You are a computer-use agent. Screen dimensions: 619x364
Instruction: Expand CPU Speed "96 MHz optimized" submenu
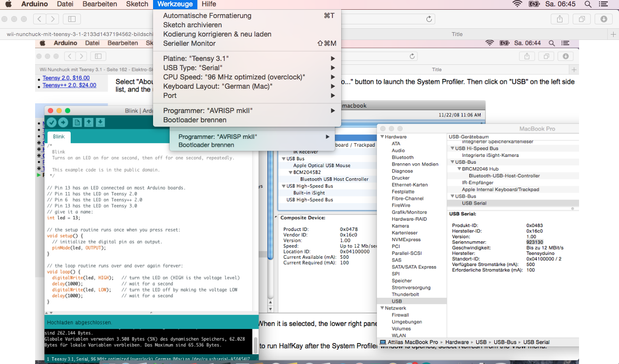[247, 77]
